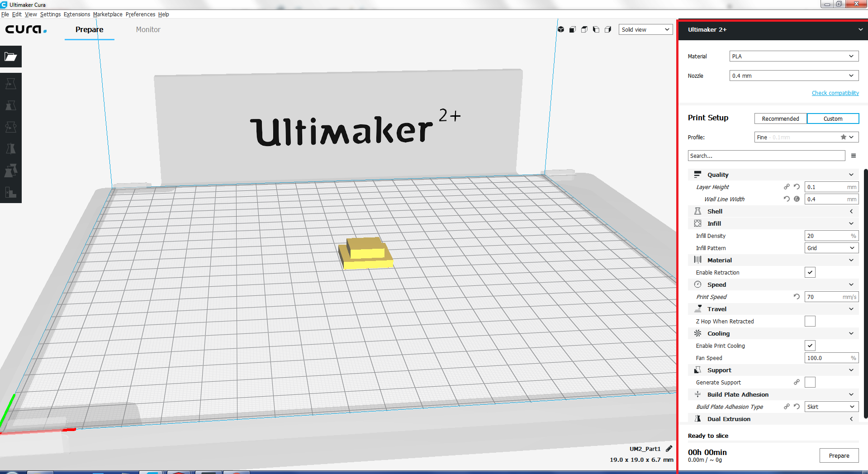This screenshot has width=868, height=474.
Task: Open the Material dropdown showing PLA
Action: (x=794, y=56)
